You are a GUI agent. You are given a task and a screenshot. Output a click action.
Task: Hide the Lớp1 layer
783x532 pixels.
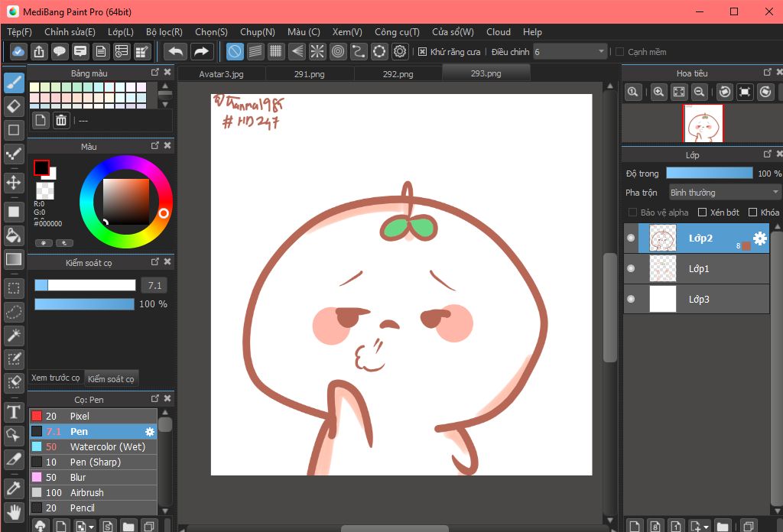(x=631, y=268)
